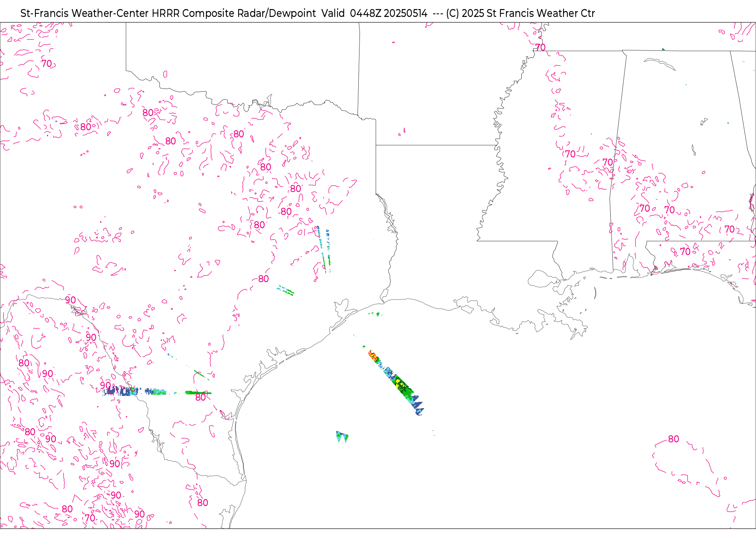756x551 pixels.
Task: Click the "(C) 2025 St Francis Weather Ctr" copyright text
Action: 520,13
